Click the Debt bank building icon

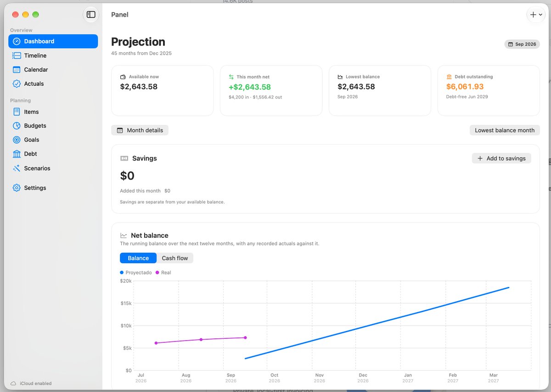tap(17, 154)
